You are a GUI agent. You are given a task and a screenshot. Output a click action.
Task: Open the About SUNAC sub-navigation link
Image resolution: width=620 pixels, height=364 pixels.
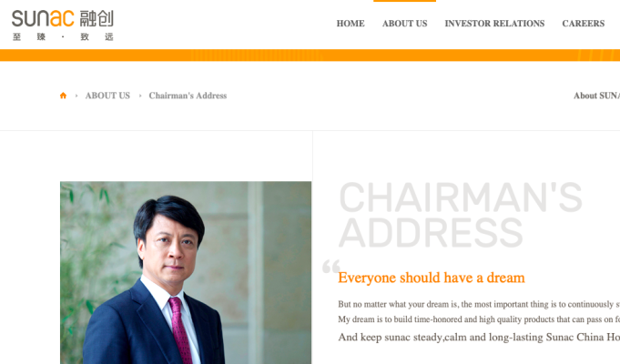pyautogui.click(x=596, y=96)
